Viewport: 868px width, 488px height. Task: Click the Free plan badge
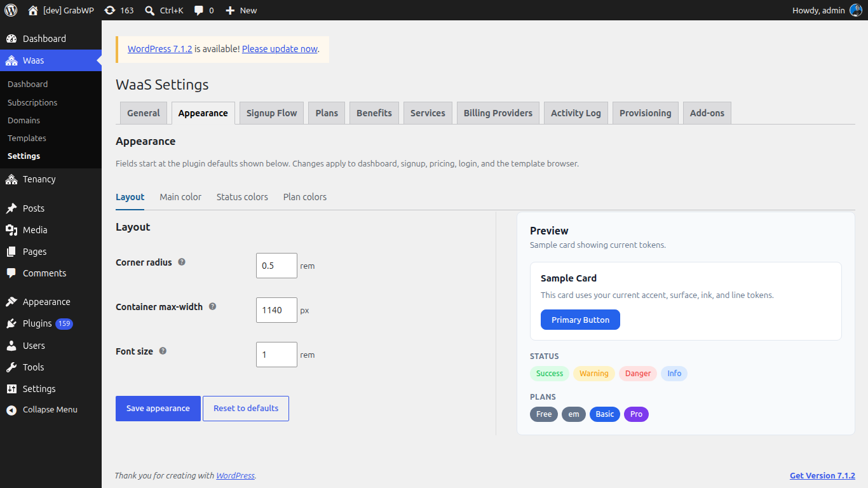pyautogui.click(x=544, y=414)
